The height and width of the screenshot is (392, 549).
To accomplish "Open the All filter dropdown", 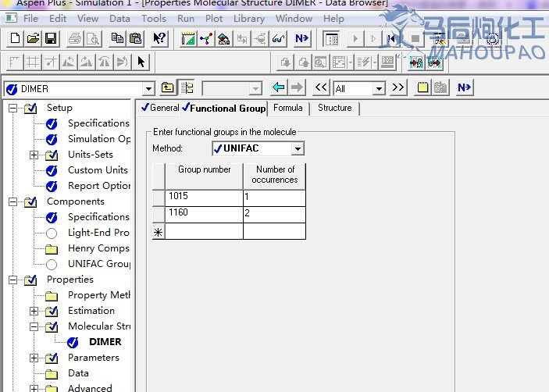I will click(x=379, y=88).
